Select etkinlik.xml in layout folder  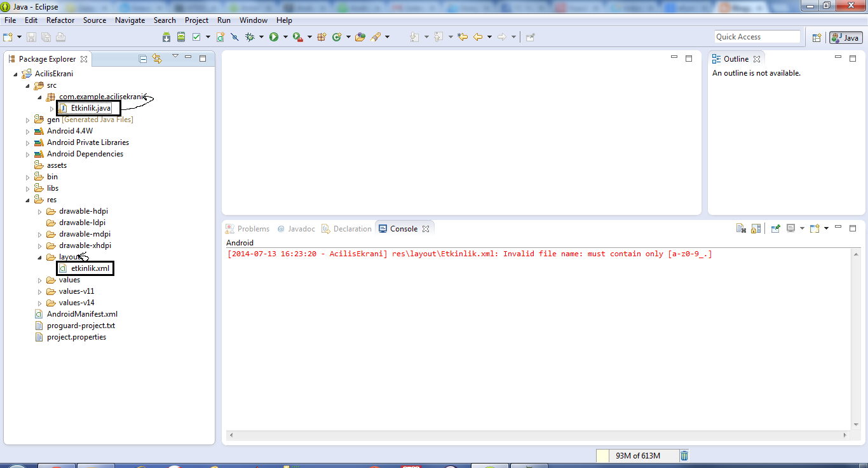tap(90, 268)
